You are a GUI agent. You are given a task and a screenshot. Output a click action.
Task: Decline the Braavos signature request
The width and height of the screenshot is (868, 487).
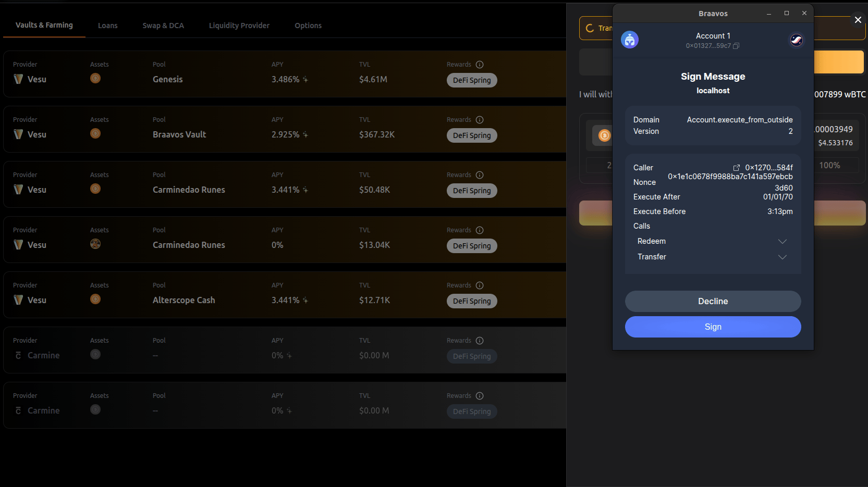pos(713,301)
